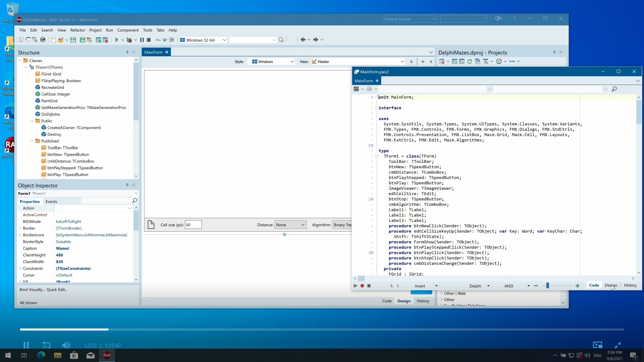
Task: Click the magnifier icon in Object Inspector
Action: [x=135, y=201]
